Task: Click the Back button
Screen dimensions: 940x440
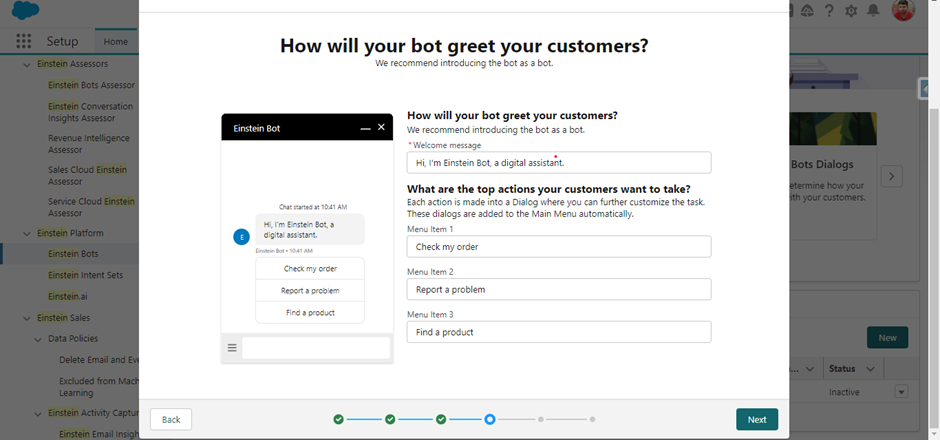Action: tap(171, 420)
